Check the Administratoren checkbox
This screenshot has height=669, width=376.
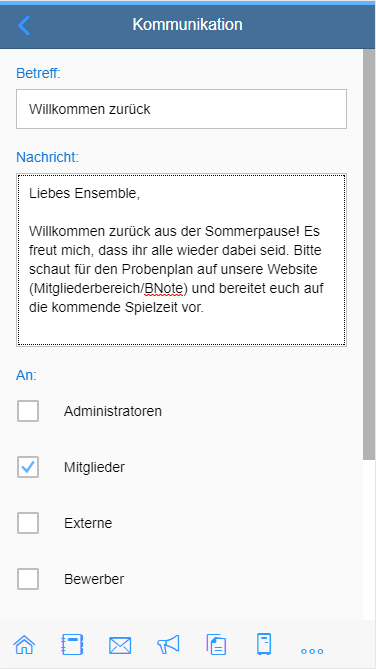click(28, 411)
